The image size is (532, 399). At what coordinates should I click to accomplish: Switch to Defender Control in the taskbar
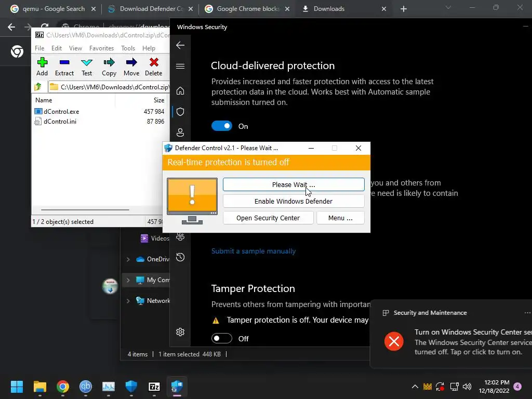(177, 387)
